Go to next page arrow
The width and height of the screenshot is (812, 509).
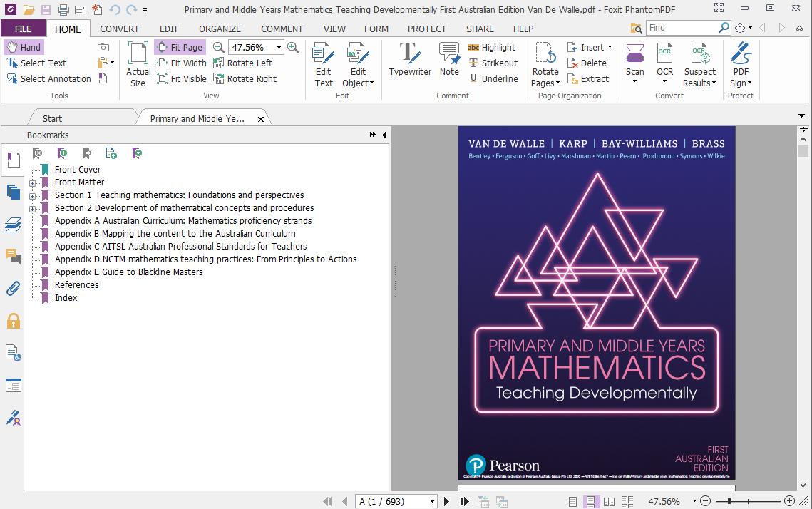pyautogui.click(x=447, y=501)
